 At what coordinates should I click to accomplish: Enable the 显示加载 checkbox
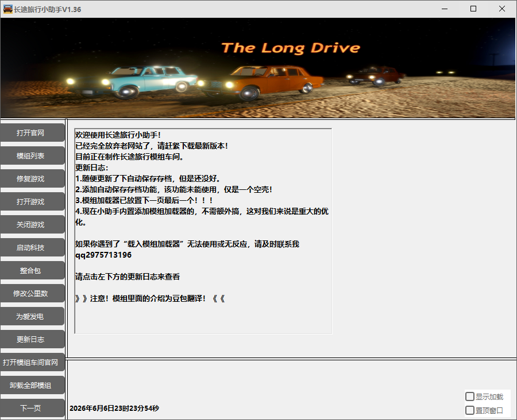[469, 396]
